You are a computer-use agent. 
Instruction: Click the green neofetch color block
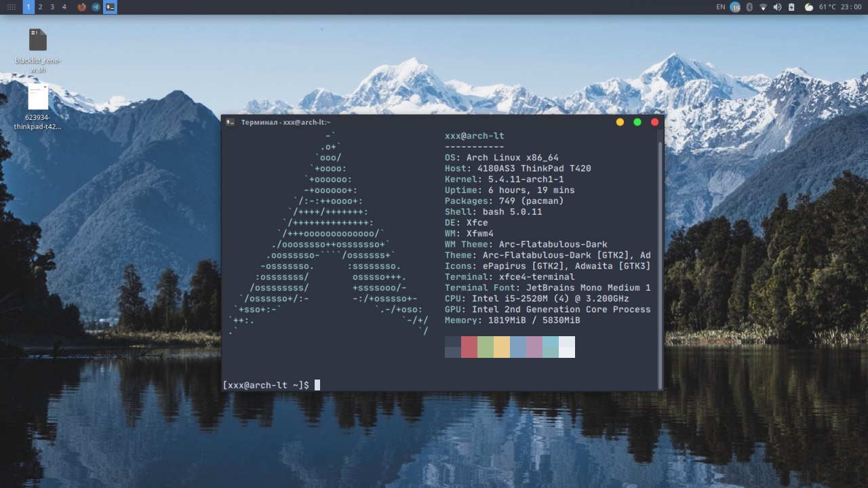486,347
